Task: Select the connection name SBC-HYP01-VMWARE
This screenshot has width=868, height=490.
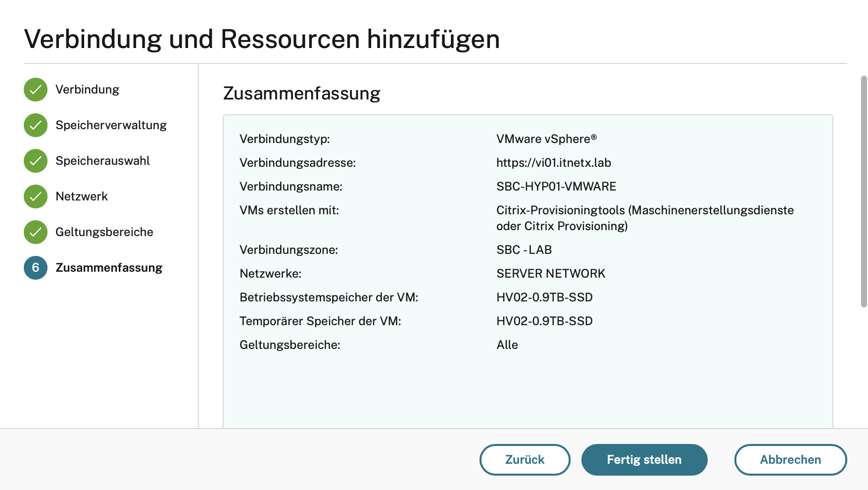Action: pos(556,187)
